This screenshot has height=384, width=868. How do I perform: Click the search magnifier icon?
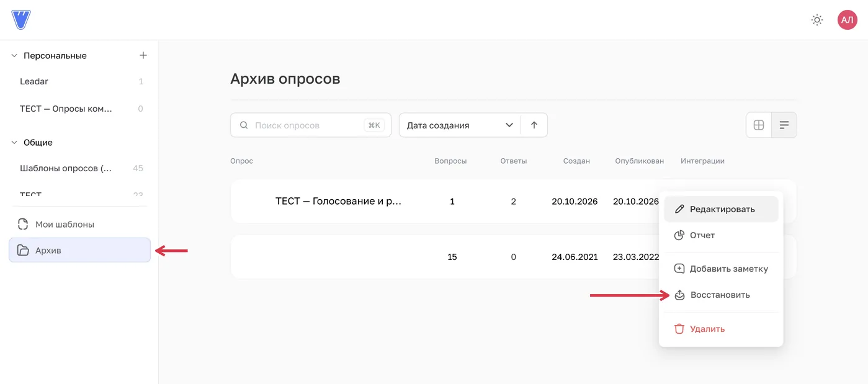pyautogui.click(x=244, y=125)
